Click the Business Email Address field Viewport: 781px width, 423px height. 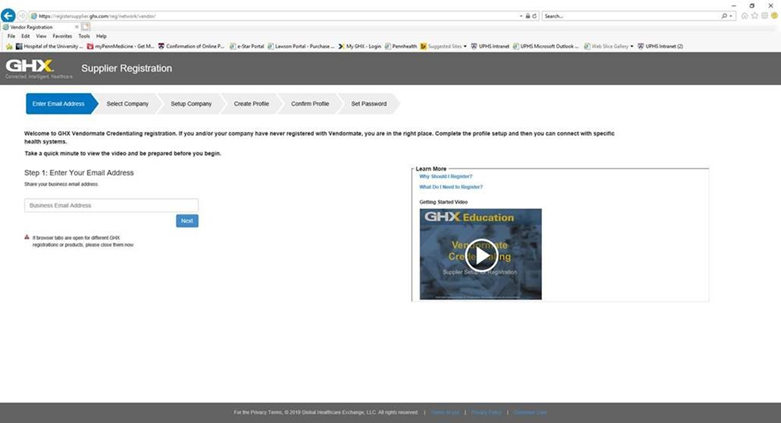click(x=111, y=205)
